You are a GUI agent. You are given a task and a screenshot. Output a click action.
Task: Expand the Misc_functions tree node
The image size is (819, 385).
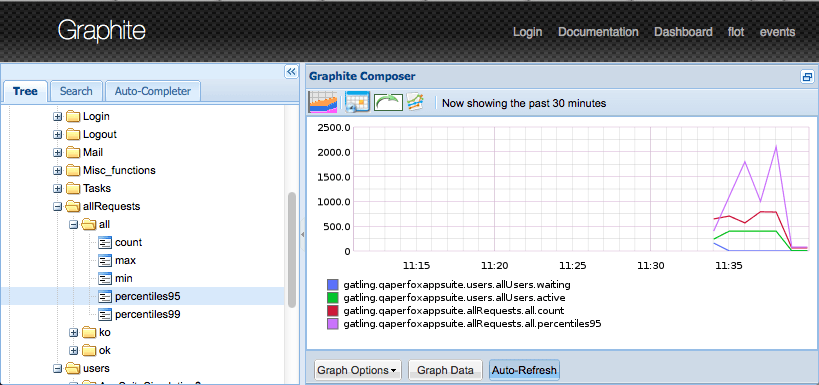click(x=57, y=170)
